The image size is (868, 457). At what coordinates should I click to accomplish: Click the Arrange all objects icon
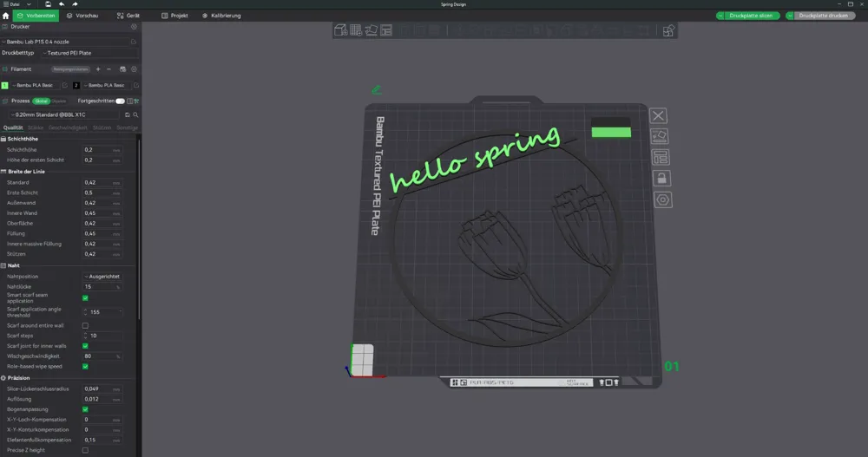[386, 30]
